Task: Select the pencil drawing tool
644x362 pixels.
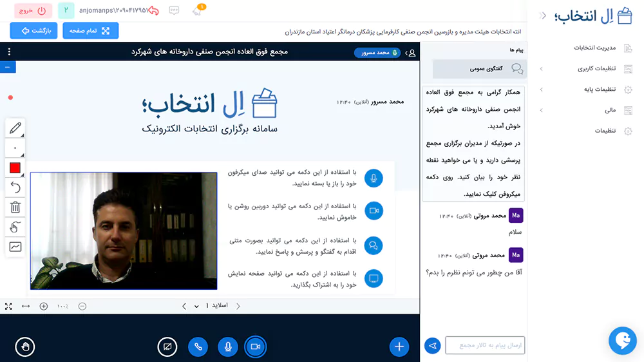Action: click(x=15, y=128)
